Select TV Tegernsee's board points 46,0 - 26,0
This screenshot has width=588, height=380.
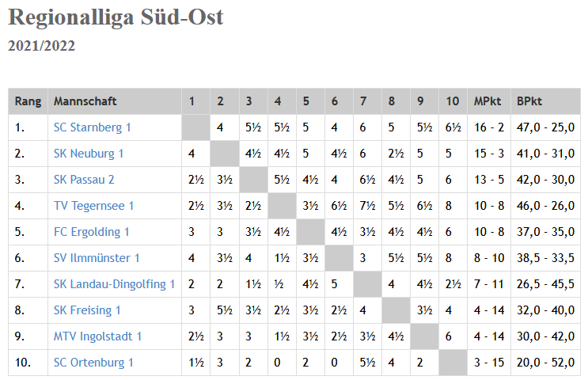coord(545,206)
